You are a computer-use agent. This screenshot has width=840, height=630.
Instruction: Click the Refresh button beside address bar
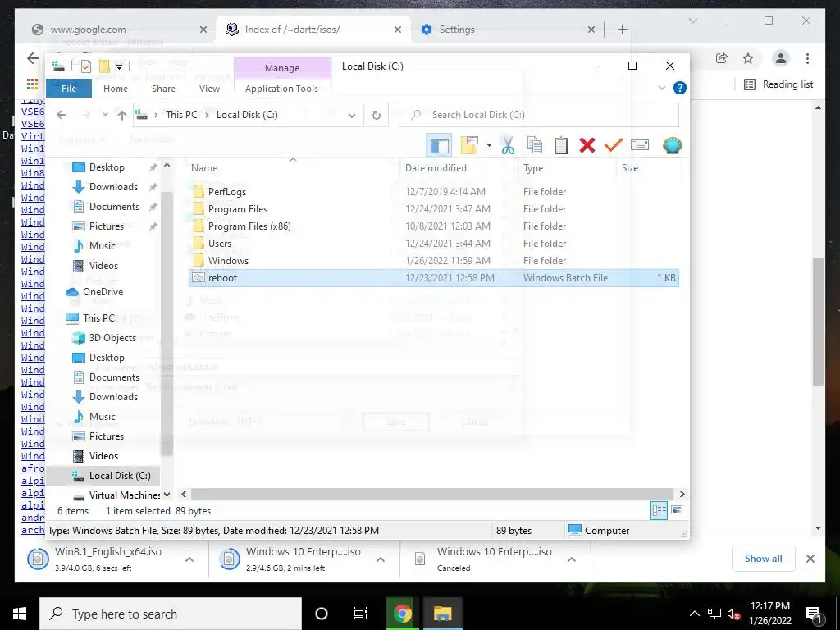pos(376,115)
